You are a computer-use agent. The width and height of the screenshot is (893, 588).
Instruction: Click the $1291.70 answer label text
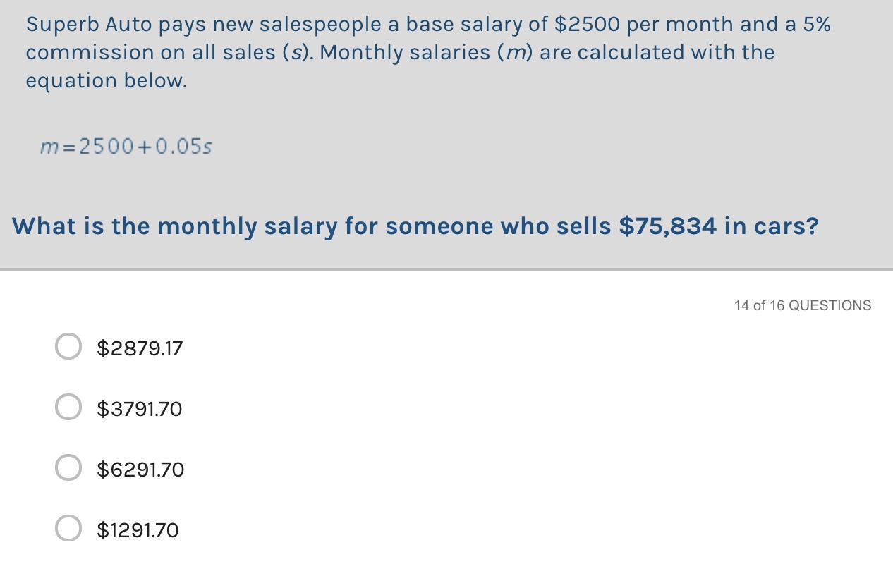138,530
